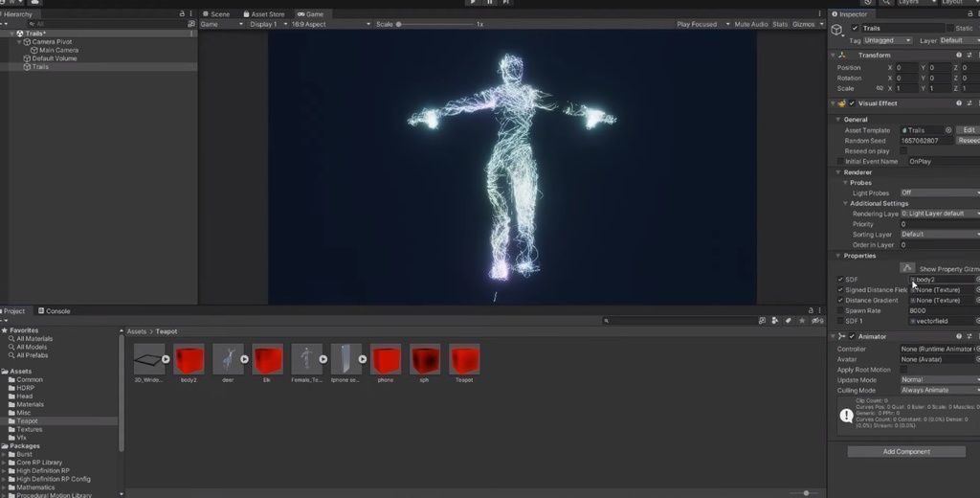Image resolution: width=980 pixels, height=498 pixels.
Task: Open Transform component preset settings icon
Action: click(x=969, y=55)
